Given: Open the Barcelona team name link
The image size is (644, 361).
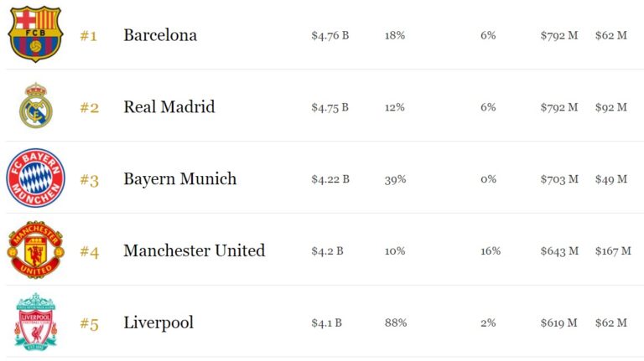Looking at the screenshot, I should (160, 35).
